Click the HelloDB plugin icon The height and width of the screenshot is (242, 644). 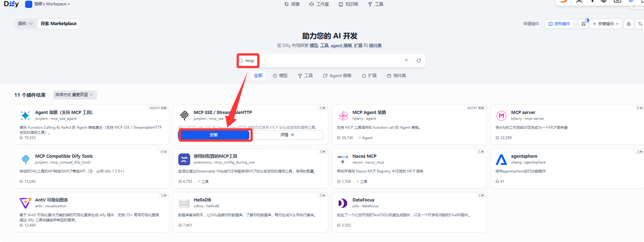pos(184,203)
